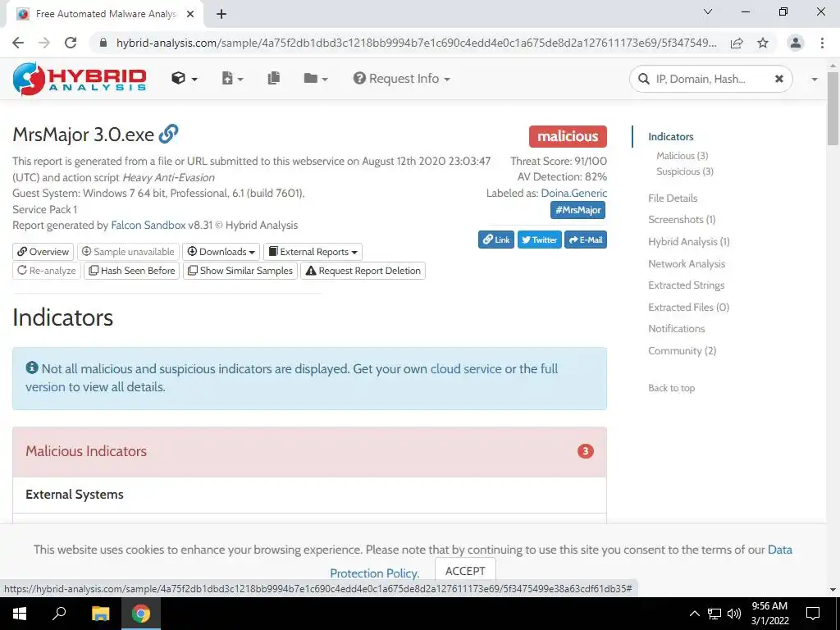Go to Hybrid Analysis (1) section
This screenshot has height=630, width=840.
pos(689,242)
